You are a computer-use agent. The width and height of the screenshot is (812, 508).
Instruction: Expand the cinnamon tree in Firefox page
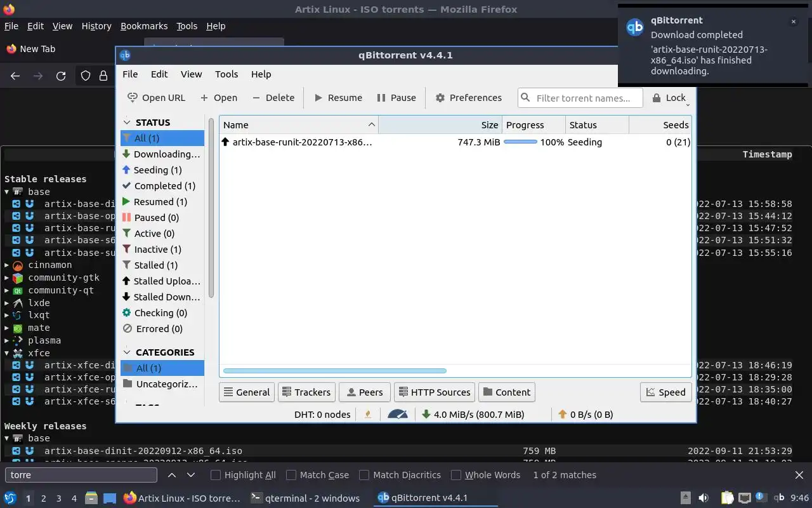tap(7, 265)
